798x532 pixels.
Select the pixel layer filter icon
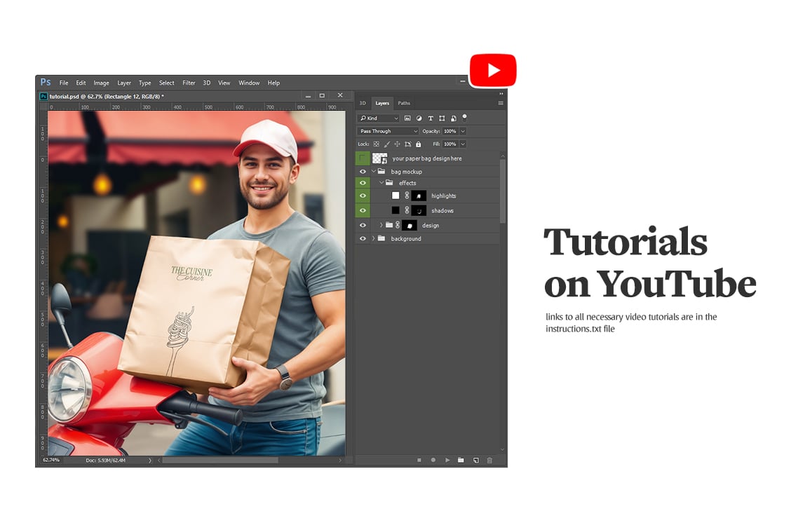point(407,118)
